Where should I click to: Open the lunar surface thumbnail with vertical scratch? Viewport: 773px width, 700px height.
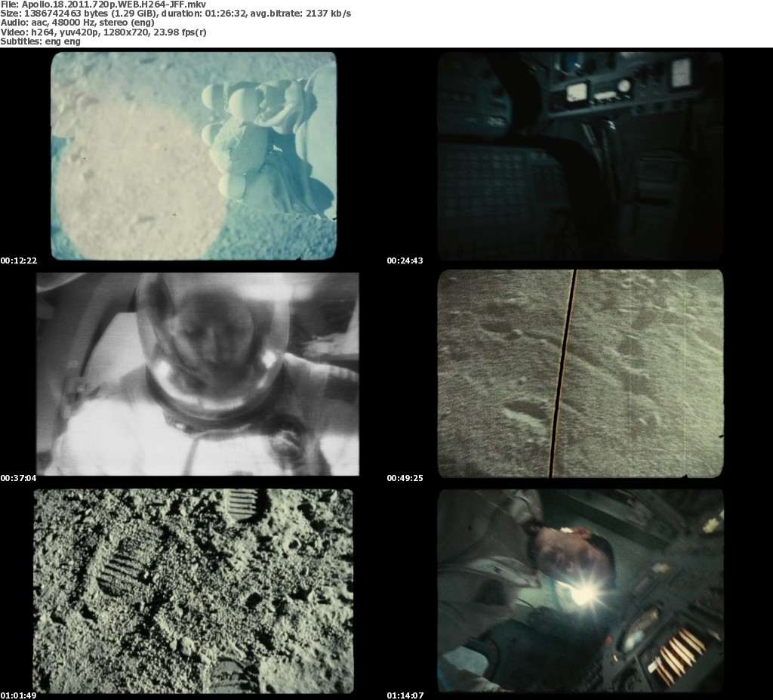[x=580, y=374]
